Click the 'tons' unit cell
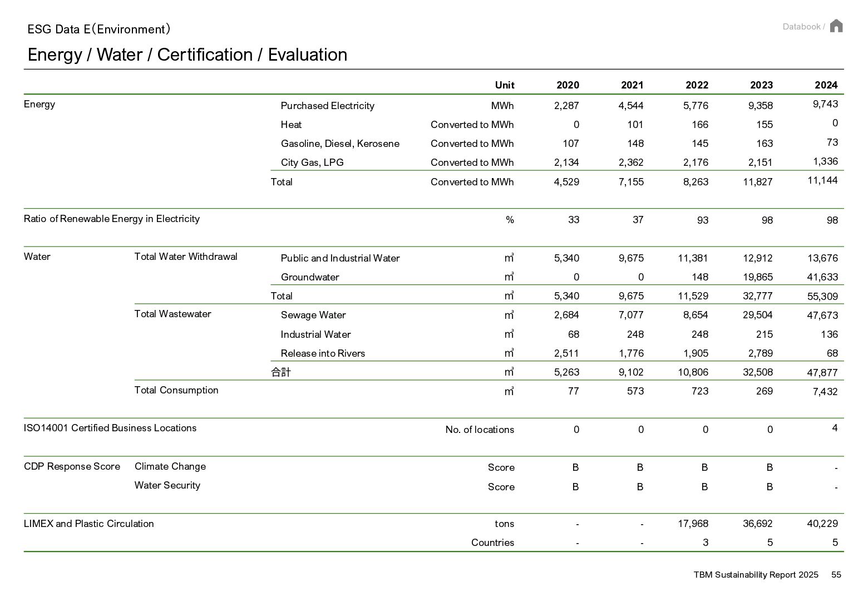Screen dimensions: 868x601 pyautogui.click(x=505, y=524)
